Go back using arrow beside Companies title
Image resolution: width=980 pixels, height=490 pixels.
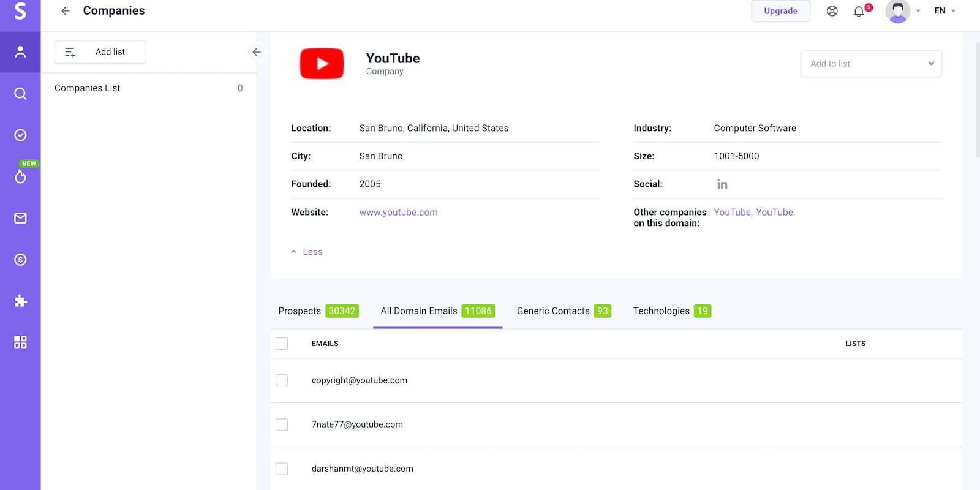pyautogui.click(x=65, y=11)
